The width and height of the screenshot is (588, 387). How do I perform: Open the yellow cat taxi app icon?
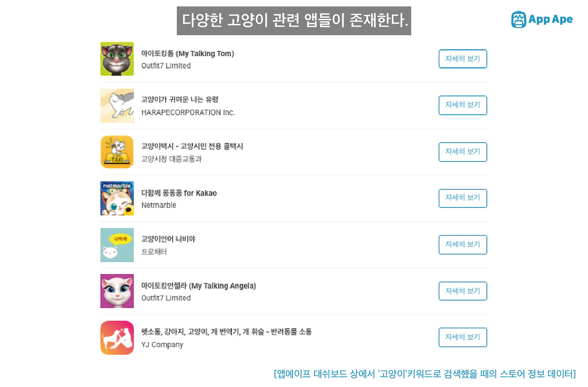(117, 152)
